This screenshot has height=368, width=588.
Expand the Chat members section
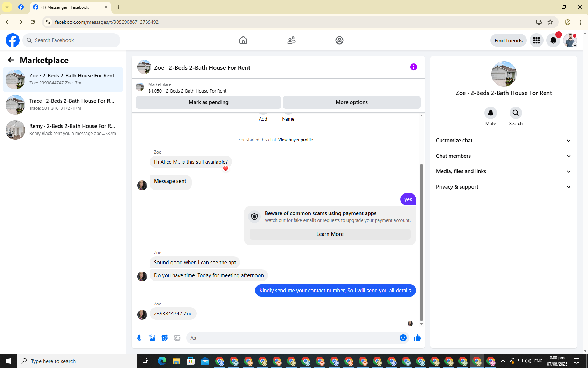[x=504, y=156]
